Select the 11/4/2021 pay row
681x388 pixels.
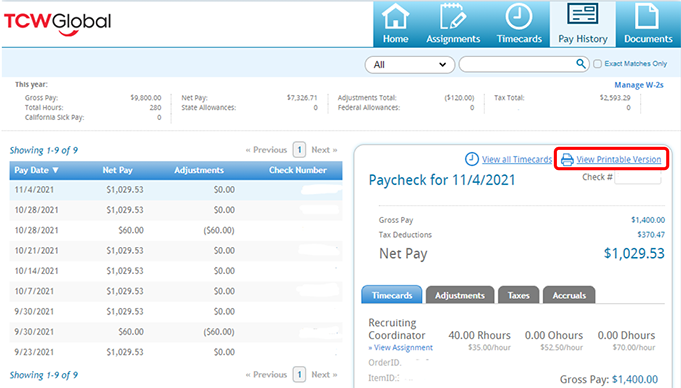coord(176,190)
